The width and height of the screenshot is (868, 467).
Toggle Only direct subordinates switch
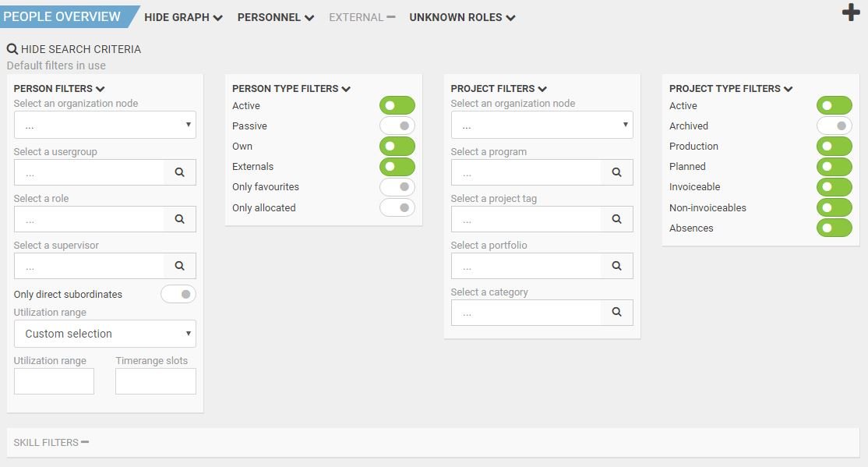pyautogui.click(x=178, y=294)
